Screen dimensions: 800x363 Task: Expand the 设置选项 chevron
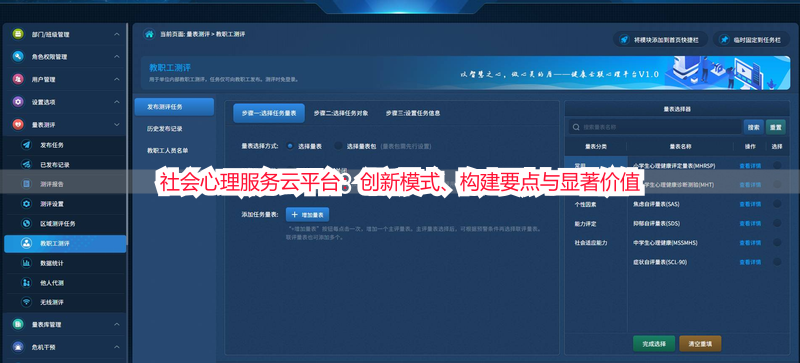(117, 102)
